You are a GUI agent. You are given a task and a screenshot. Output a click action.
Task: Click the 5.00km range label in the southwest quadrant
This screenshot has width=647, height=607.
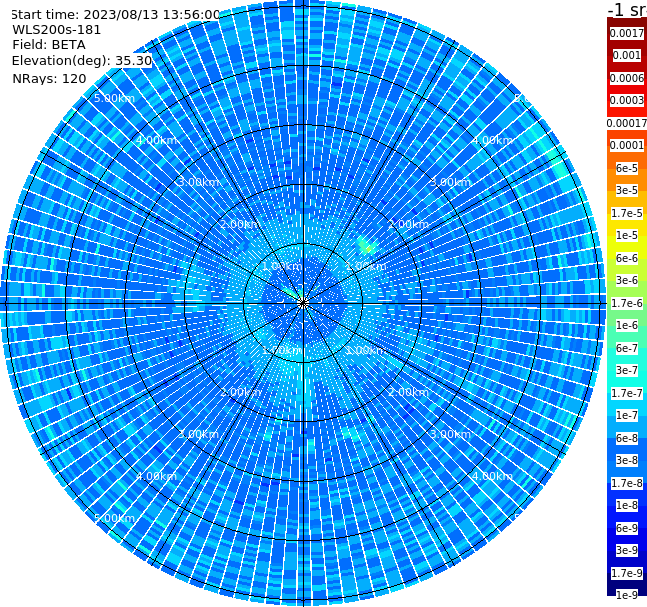[x=114, y=518]
